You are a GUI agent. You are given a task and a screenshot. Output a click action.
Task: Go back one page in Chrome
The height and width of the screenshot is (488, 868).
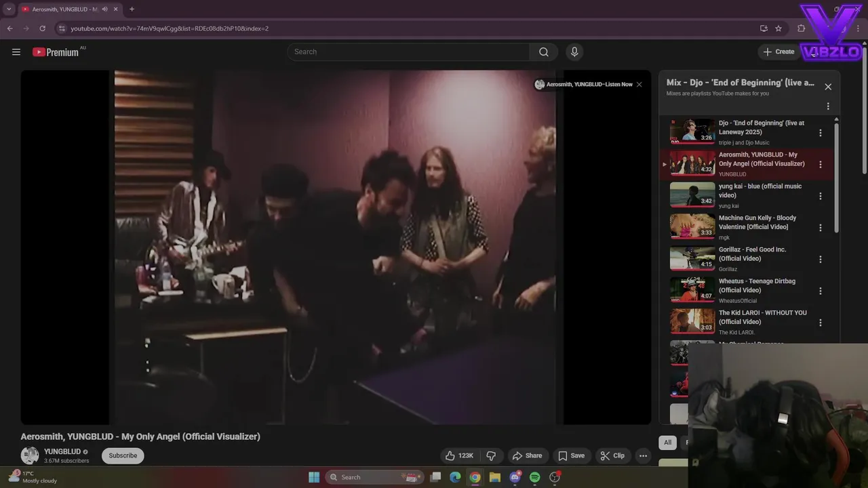(x=9, y=28)
